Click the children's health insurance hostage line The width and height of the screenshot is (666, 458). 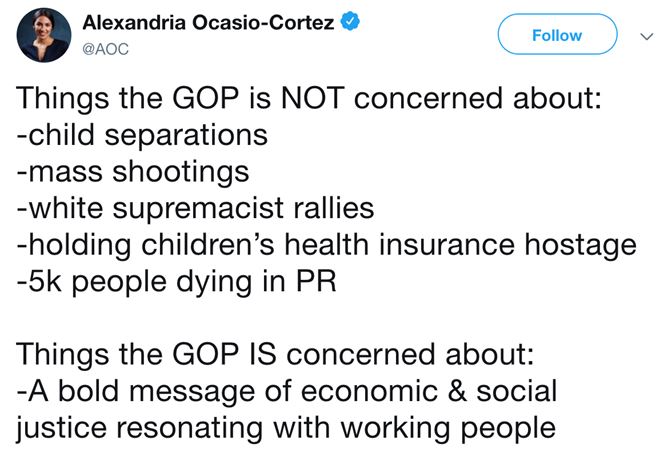tap(326, 243)
